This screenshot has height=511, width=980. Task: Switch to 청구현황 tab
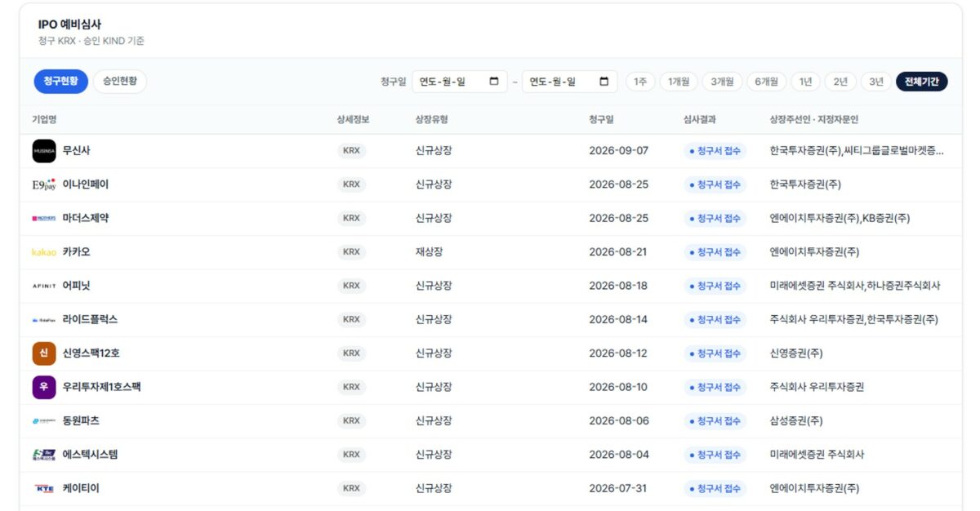coord(60,82)
